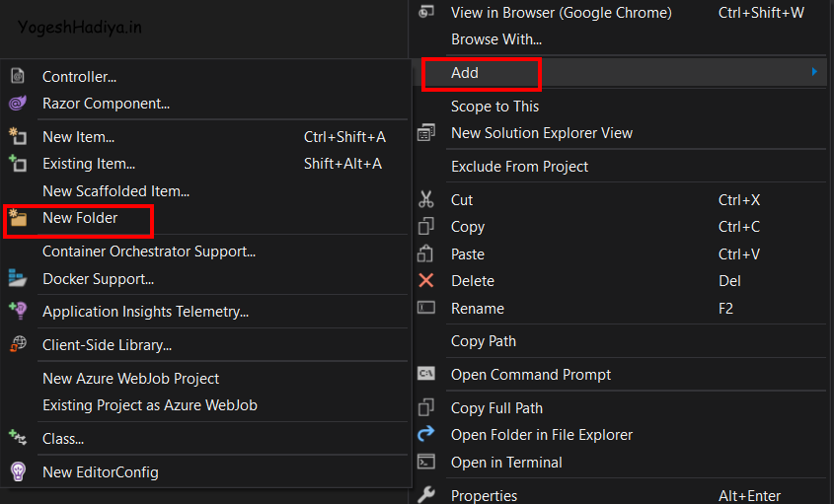Select New Azure WebJob Project
The height and width of the screenshot is (504, 834).
(130, 379)
